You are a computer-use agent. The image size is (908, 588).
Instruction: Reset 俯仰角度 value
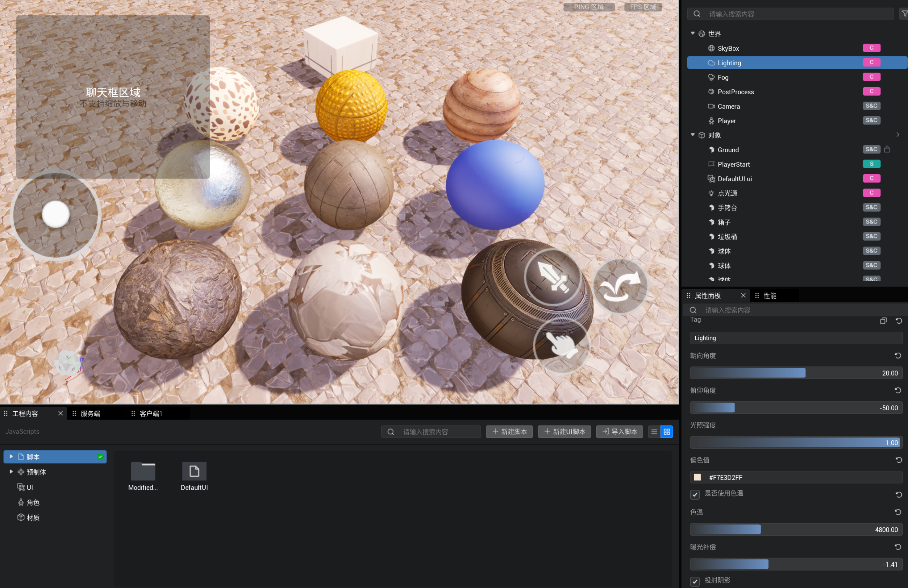click(x=898, y=390)
